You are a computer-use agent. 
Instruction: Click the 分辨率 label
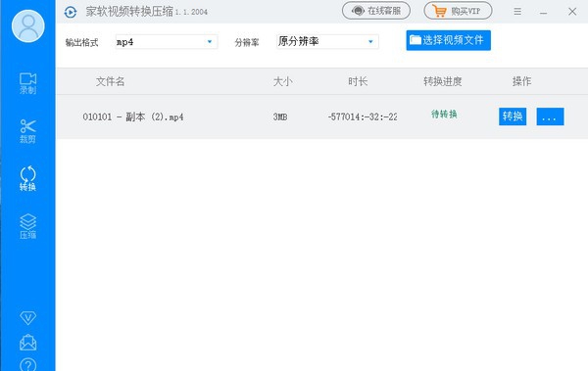247,42
